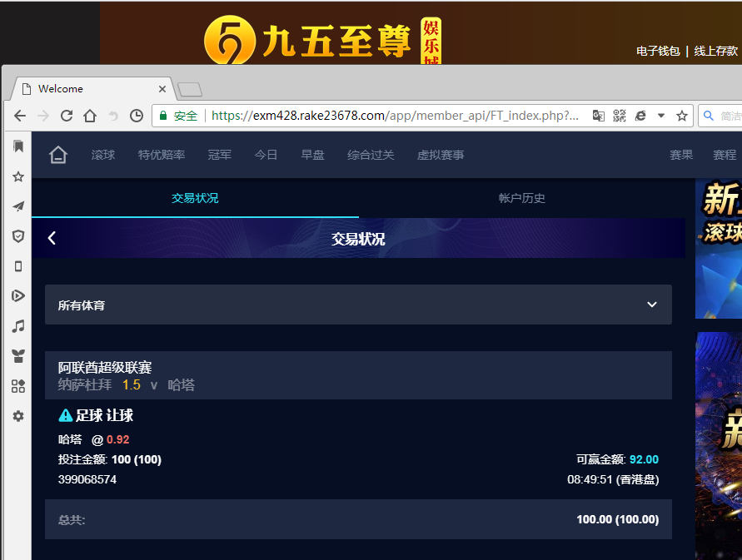Click the URL address field
This screenshot has height=560, width=742.
click(395, 116)
